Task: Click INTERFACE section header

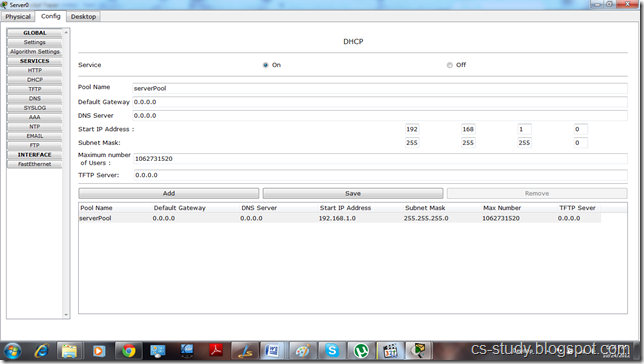Action: [34, 155]
